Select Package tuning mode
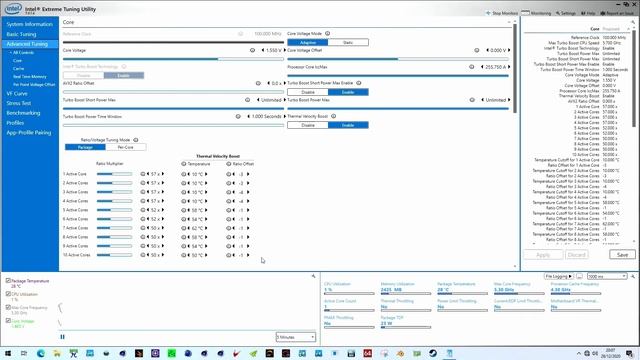640x360 pixels. click(x=85, y=147)
